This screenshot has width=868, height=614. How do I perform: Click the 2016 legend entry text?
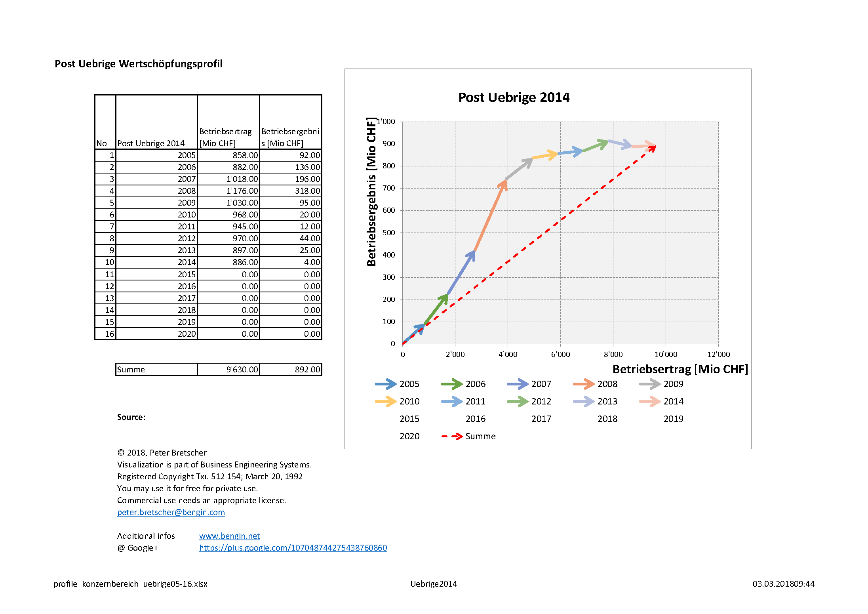coord(476,419)
